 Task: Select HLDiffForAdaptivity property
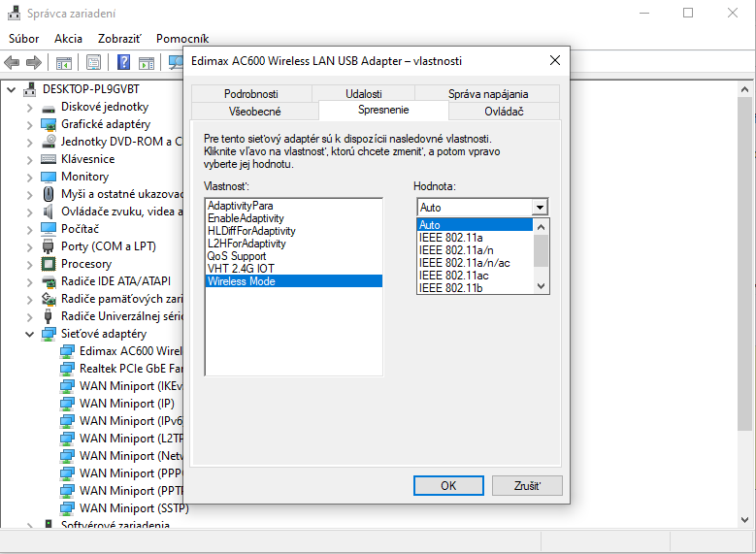(293, 231)
